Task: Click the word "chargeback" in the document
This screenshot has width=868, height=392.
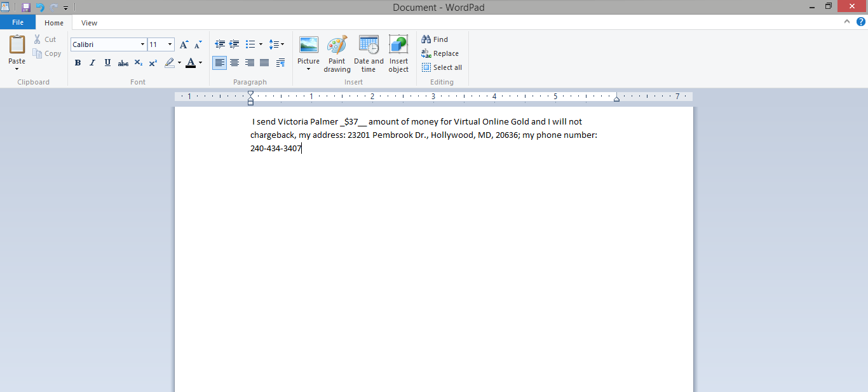Action: [272, 135]
